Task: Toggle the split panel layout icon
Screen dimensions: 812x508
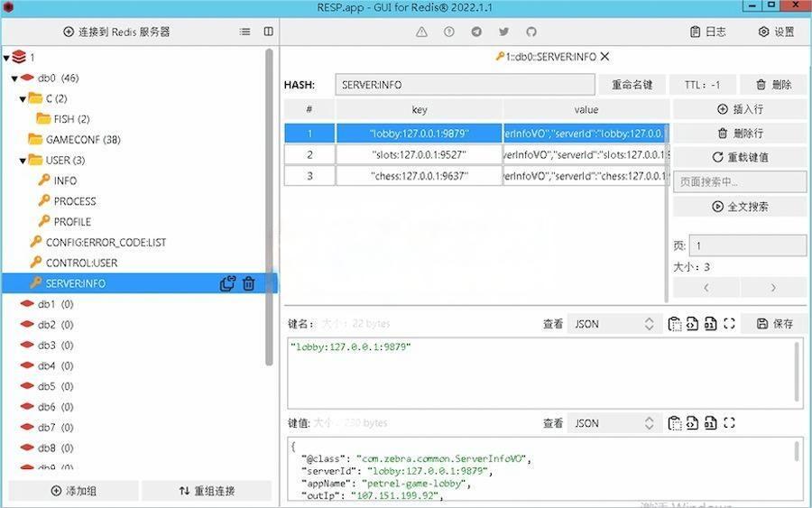Action: coord(268,32)
